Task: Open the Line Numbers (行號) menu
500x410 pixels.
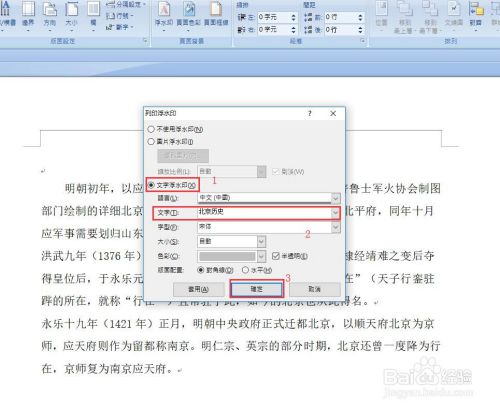Action: click(120, 16)
